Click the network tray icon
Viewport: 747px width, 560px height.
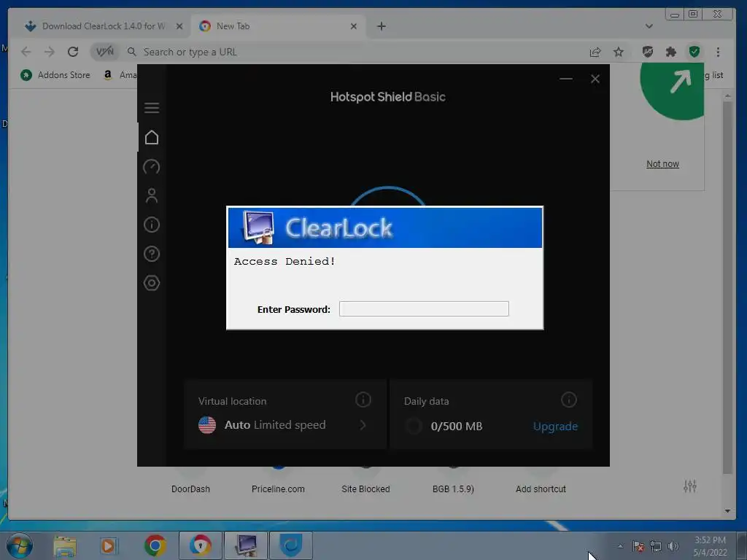coord(656,546)
